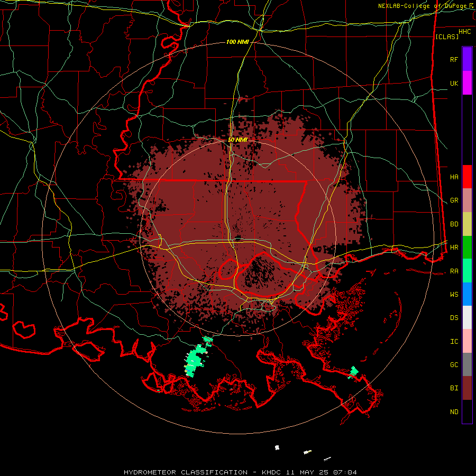Click the IC light pink legend swatch
476x476 pixels.
pyautogui.click(x=467, y=341)
